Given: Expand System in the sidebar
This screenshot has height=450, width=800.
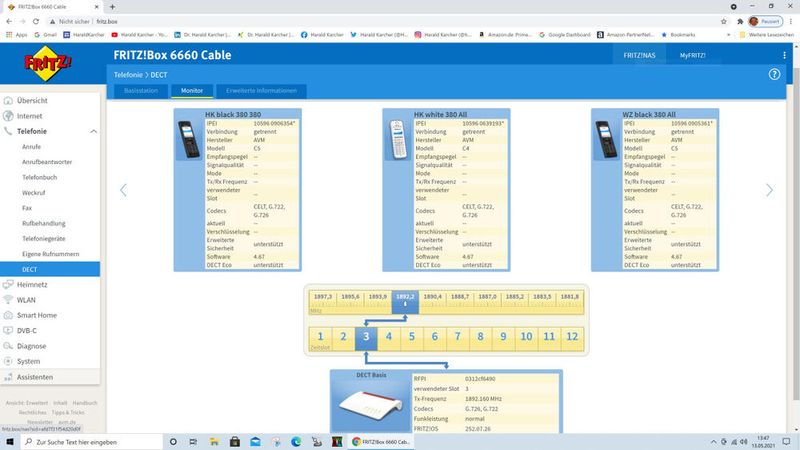Looking at the screenshot, I should (x=28, y=361).
